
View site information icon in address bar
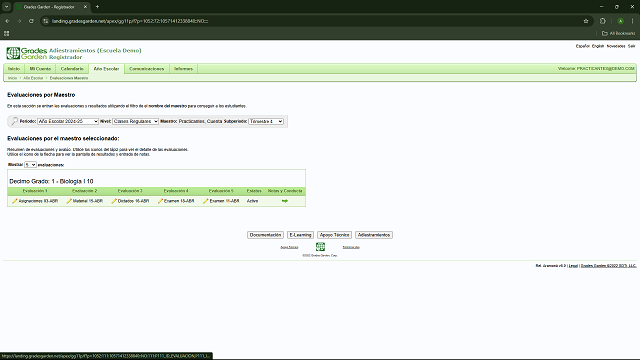point(46,21)
